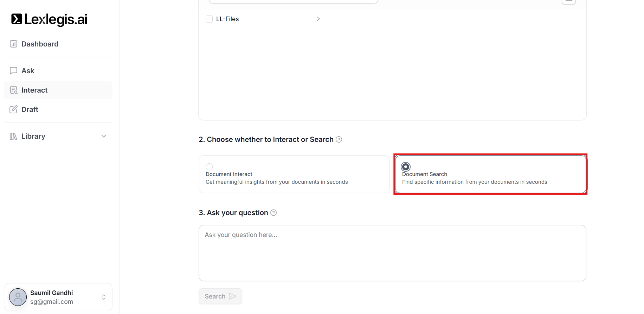This screenshot has height=314, width=644.
Task: Focus the Ask your question text box
Action: click(392, 253)
